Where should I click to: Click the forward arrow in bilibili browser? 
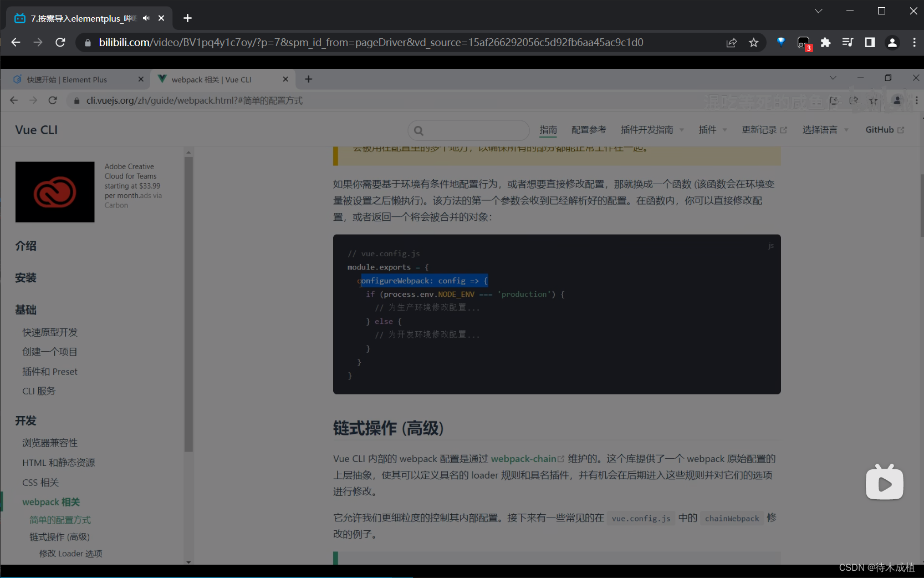(x=38, y=42)
